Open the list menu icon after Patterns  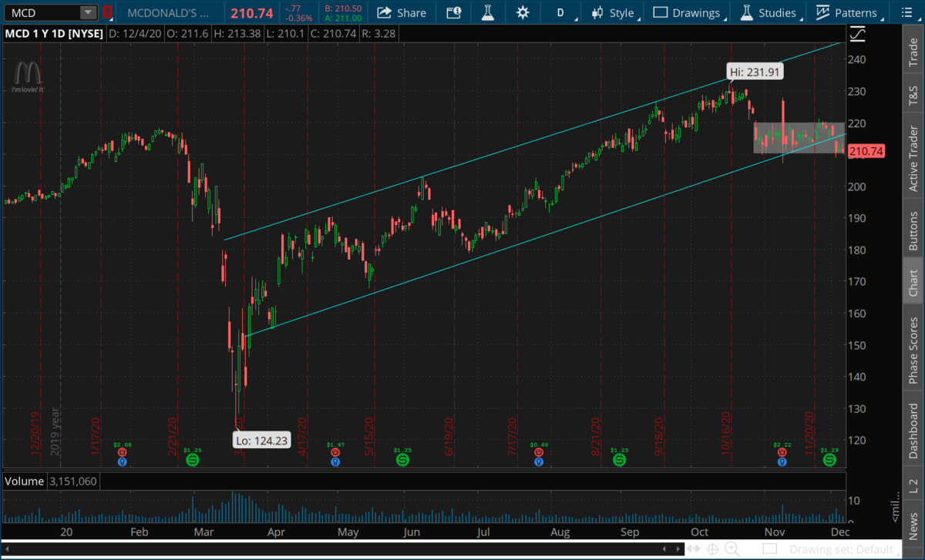(905, 13)
